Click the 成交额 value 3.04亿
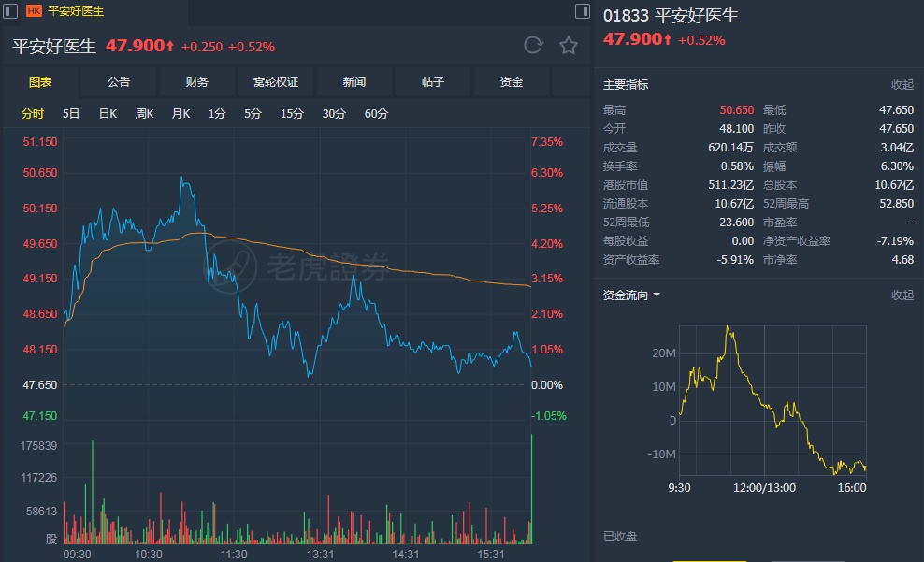 (x=897, y=147)
